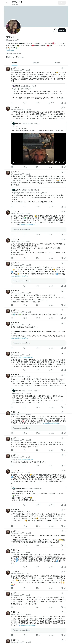View analytics for the post with 3.6K views
Screen dimensions: 72x644
(51, 103)
